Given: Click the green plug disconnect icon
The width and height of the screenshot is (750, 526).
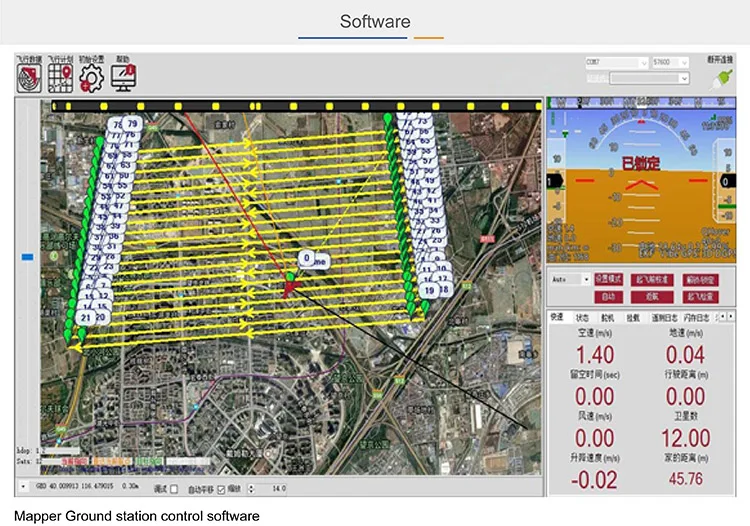Looking at the screenshot, I should point(721,79).
